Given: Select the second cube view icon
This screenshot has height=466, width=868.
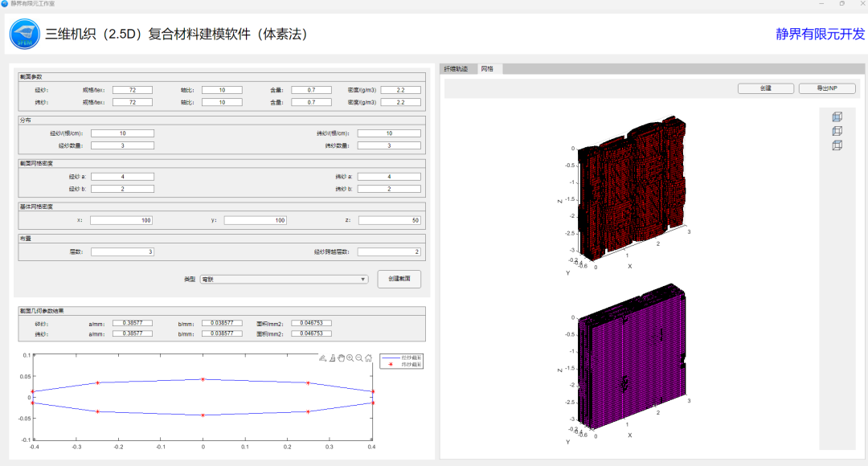Looking at the screenshot, I should pyautogui.click(x=837, y=131).
